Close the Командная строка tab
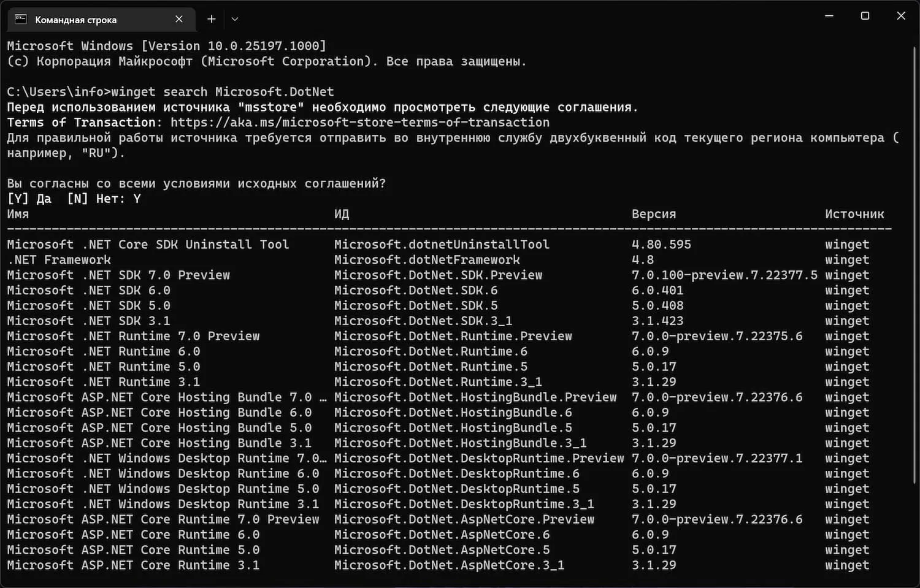920x588 pixels. [179, 19]
